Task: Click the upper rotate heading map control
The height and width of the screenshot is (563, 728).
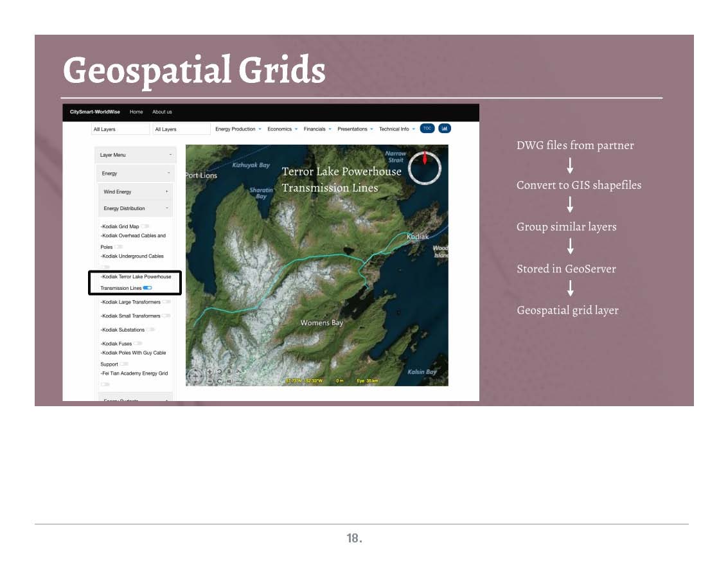Action: (x=220, y=372)
